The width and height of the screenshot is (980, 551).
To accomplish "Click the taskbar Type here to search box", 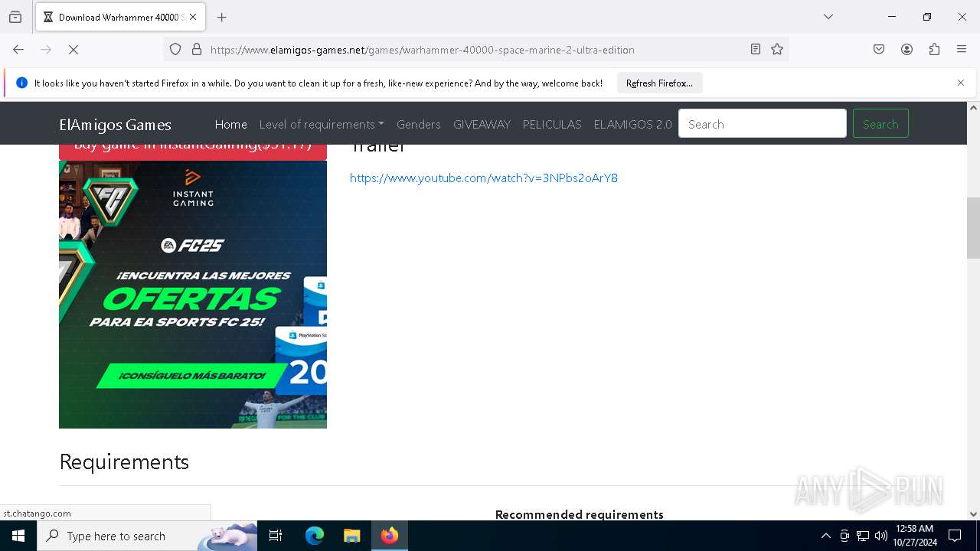I will point(147,536).
